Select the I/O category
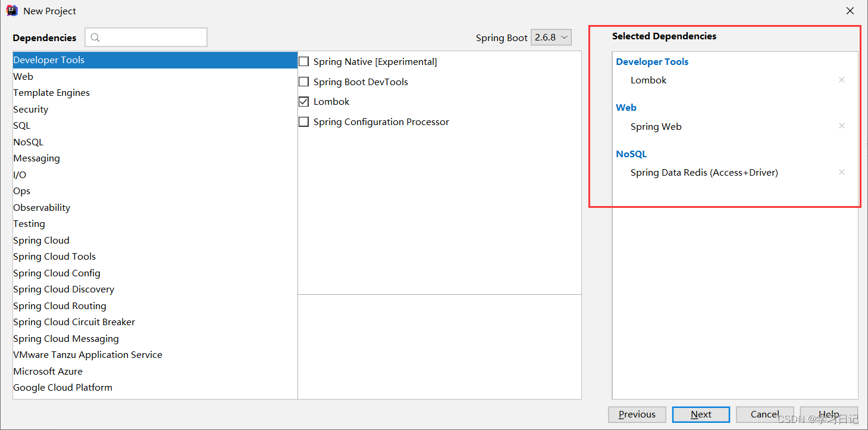This screenshot has width=868, height=430. [155, 175]
